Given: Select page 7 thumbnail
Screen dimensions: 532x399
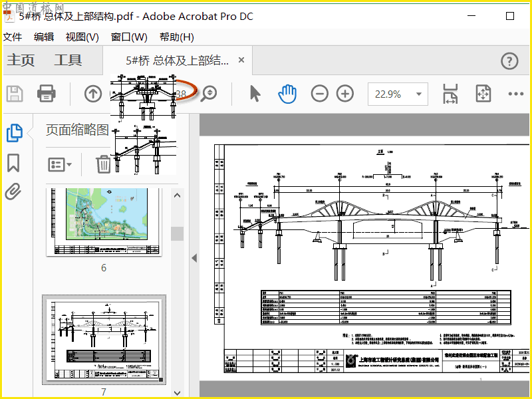Looking at the screenshot, I should point(104,340).
